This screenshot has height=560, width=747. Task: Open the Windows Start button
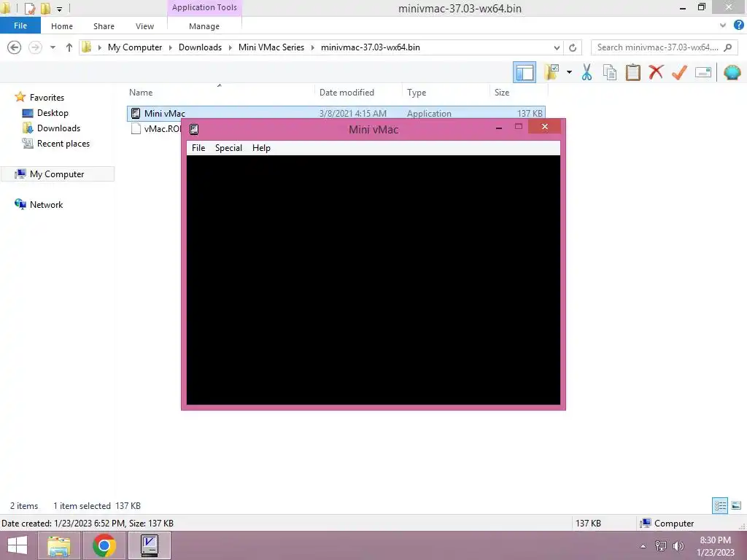coord(18,545)
